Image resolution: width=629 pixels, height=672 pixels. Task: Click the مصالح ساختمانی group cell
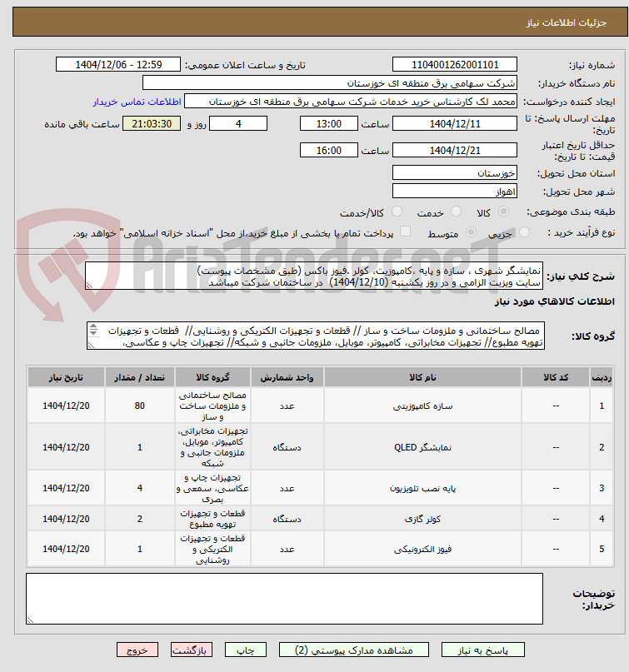[212, 406]
